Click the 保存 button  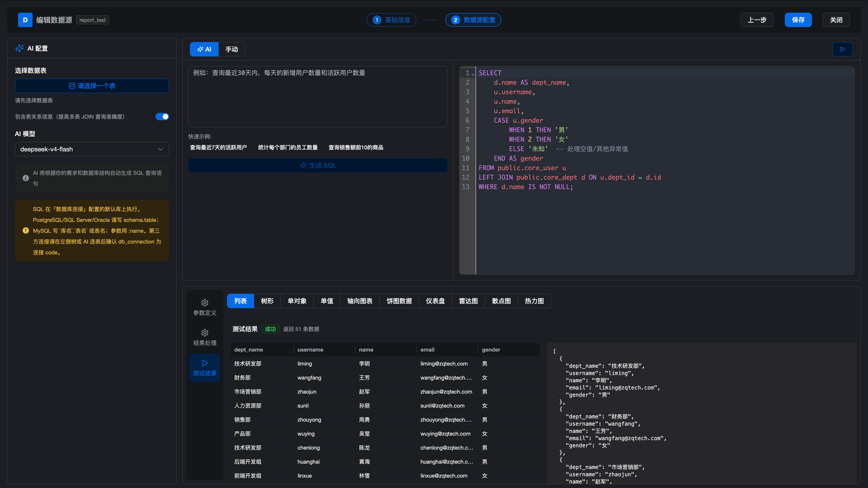point(798,20)
